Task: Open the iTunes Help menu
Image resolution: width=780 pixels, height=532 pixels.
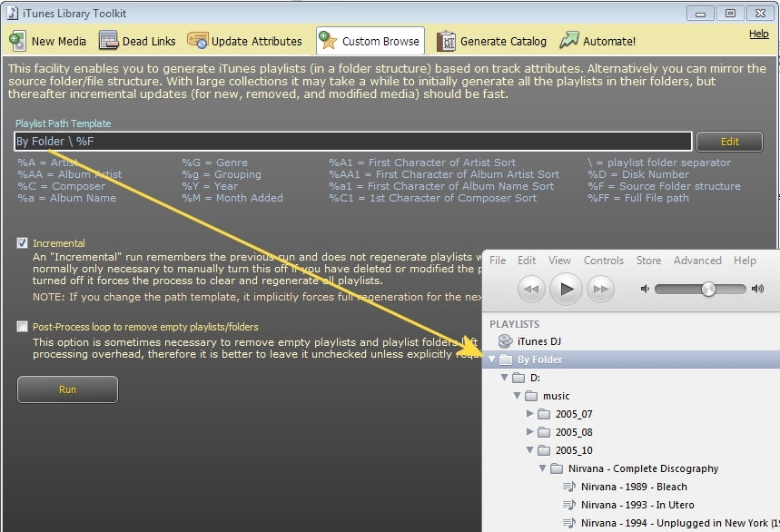Action: click(x=745, y=261)
